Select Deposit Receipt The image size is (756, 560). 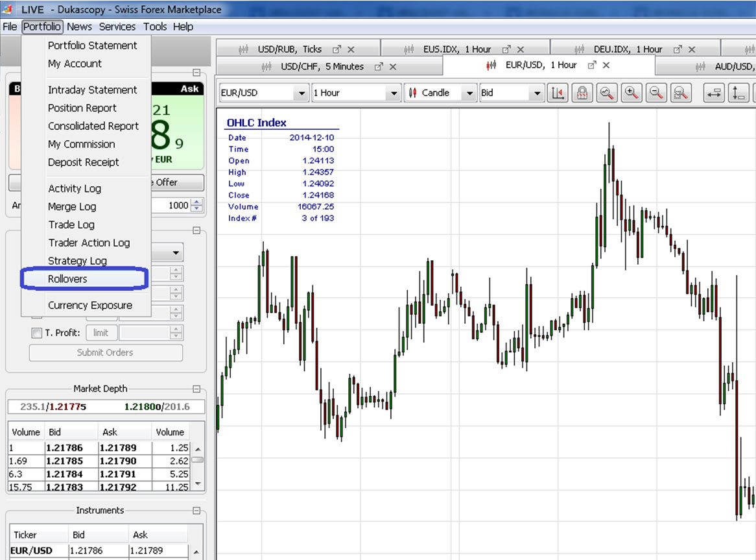click(83, 162)
